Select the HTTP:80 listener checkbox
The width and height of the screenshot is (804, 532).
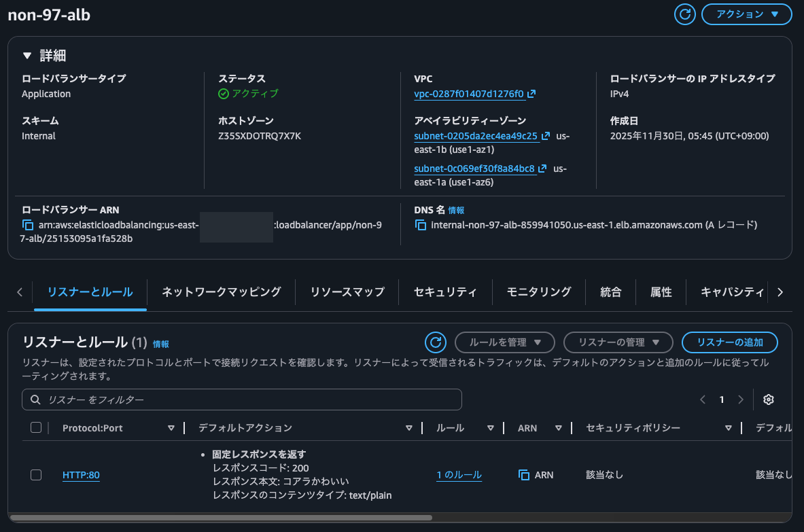pos(36,475)
